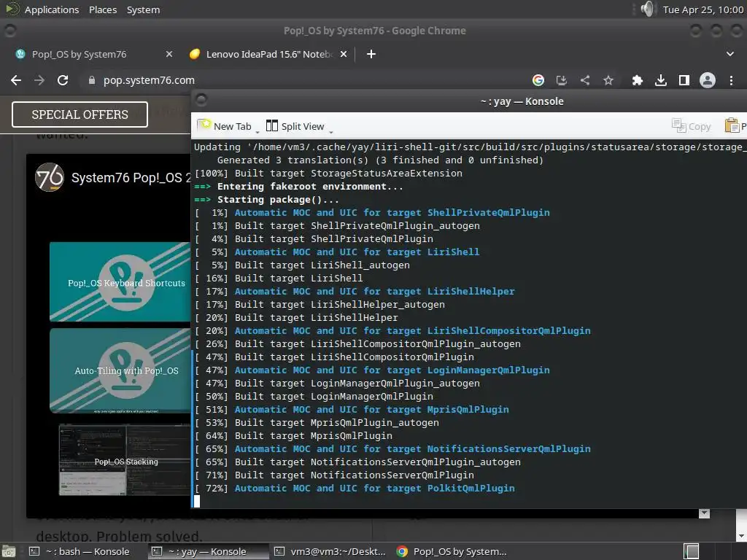The height and width of the screenshot is (560, 747).
Task: Click the clock Tue Apr 25
Action: (703, 9)
